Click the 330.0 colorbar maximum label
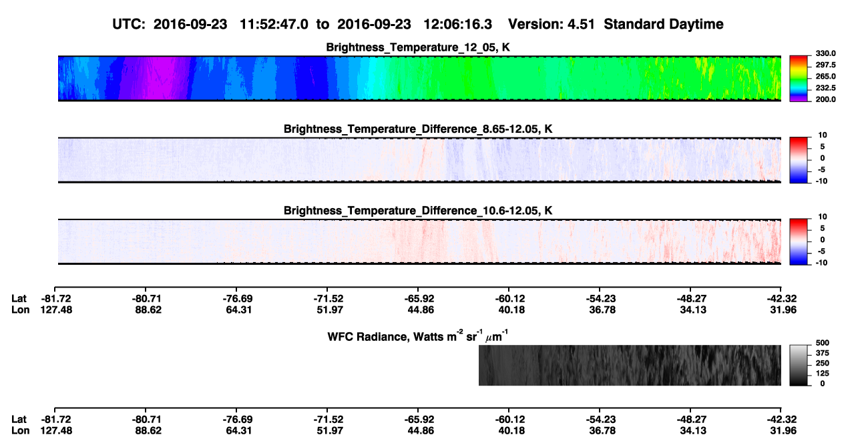 (x=825, y=53)
